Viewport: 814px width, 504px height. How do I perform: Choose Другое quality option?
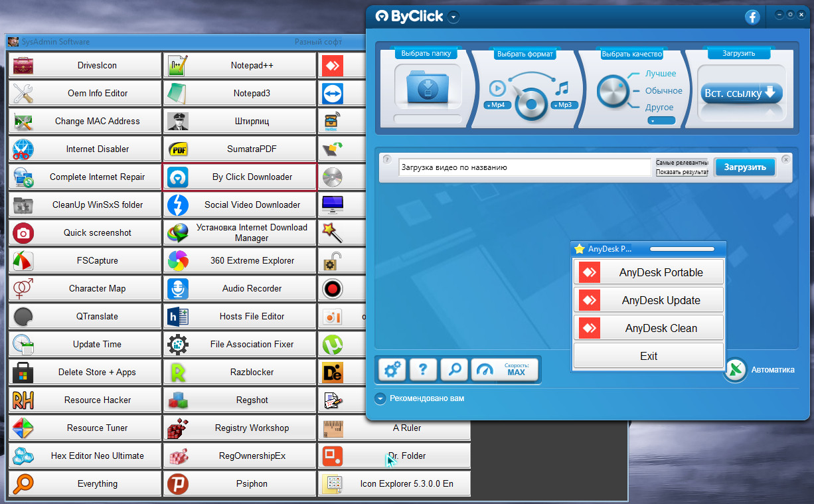pyautogui.click(x=659, y=107)
